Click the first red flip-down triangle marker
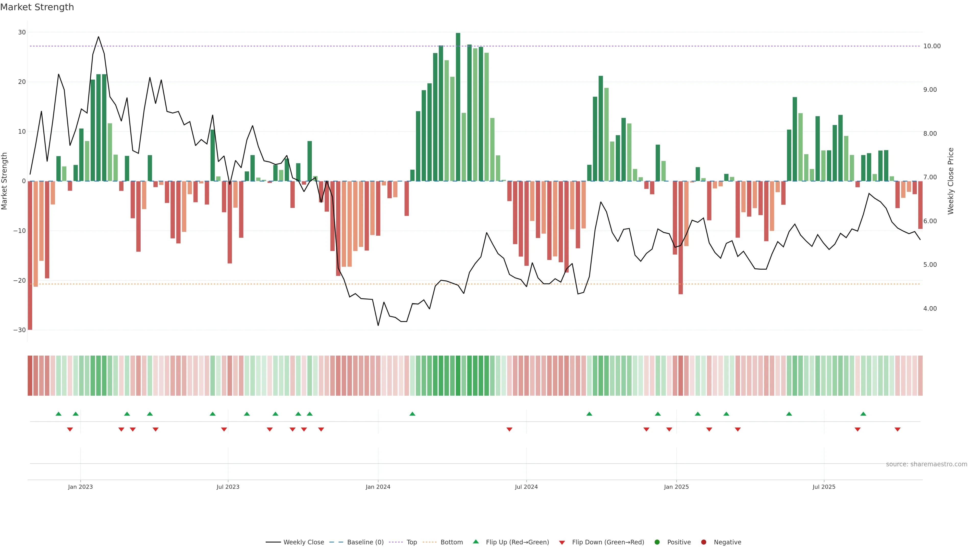 (70, 429)
